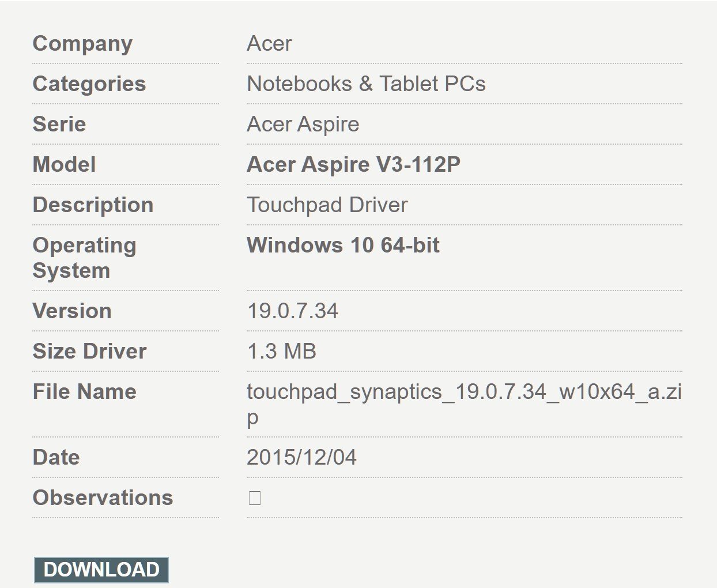This screenshot has width=717, height=588.
Task: Click the 'Company' row label
Action: coord(83,43)
